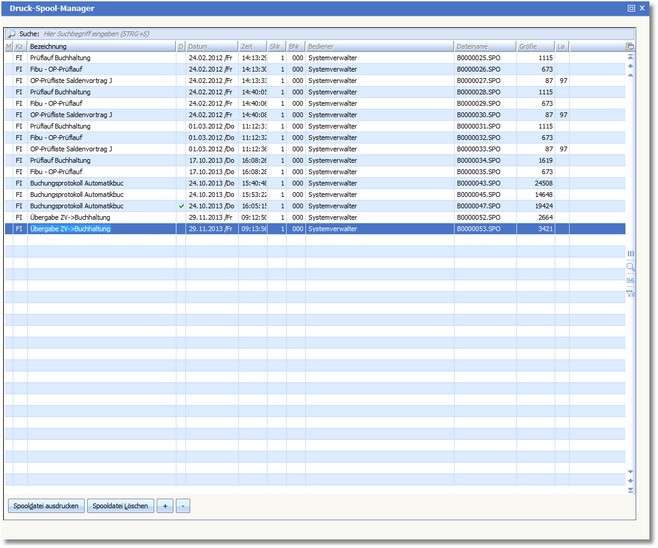658x548 pixels.
Task: Click the magnifier icon in right sidebar
Action: click(x=630, y=268)
